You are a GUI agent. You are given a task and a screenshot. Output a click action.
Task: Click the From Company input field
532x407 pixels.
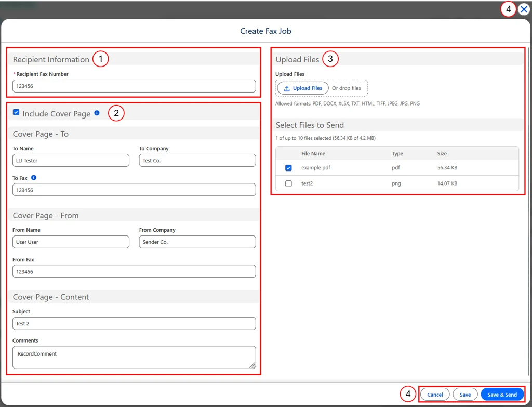click(x=197, y=242)
